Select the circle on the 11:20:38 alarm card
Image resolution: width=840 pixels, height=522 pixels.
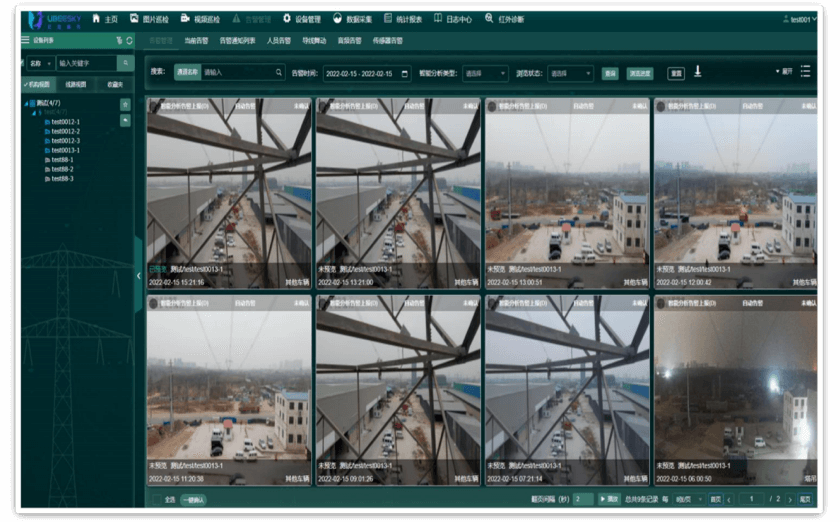[153, 304]
